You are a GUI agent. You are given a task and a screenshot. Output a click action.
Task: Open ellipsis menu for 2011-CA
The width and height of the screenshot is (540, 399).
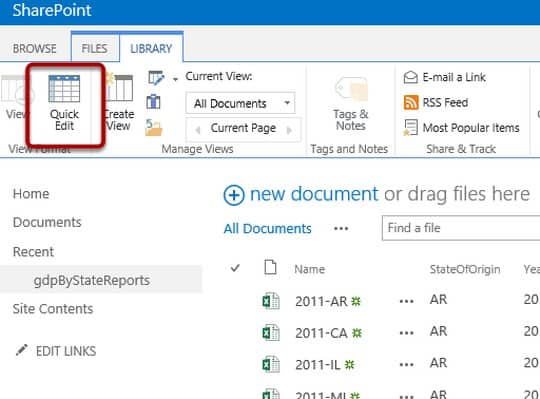point(406,333)
